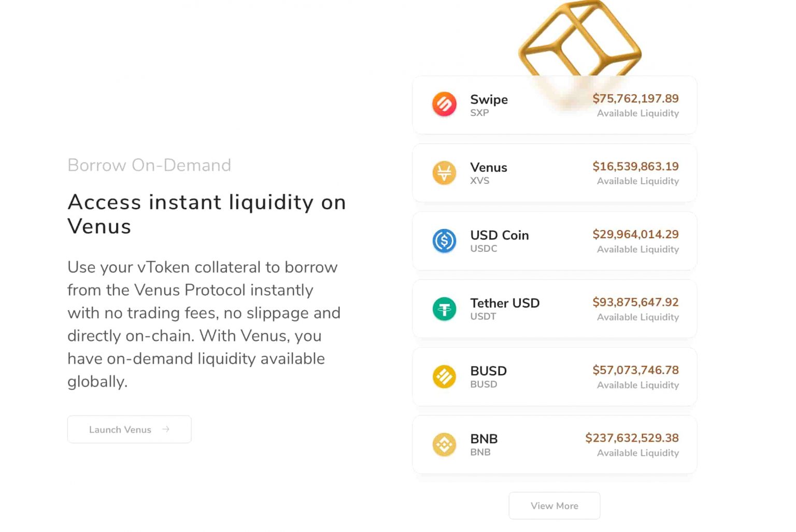Click the $75,762,197.89 Swipe liquidity figure
The image size is (796, 532).
(635, 98)
